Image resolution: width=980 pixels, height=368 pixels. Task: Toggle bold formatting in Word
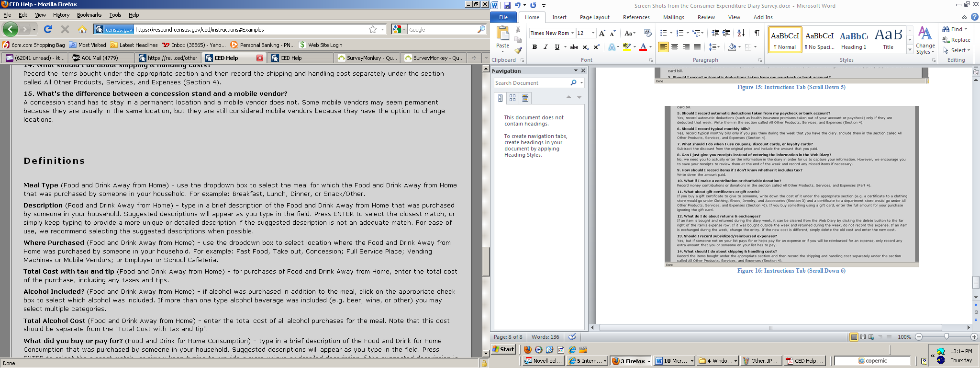pyautogui.click(x=535, y=47)
